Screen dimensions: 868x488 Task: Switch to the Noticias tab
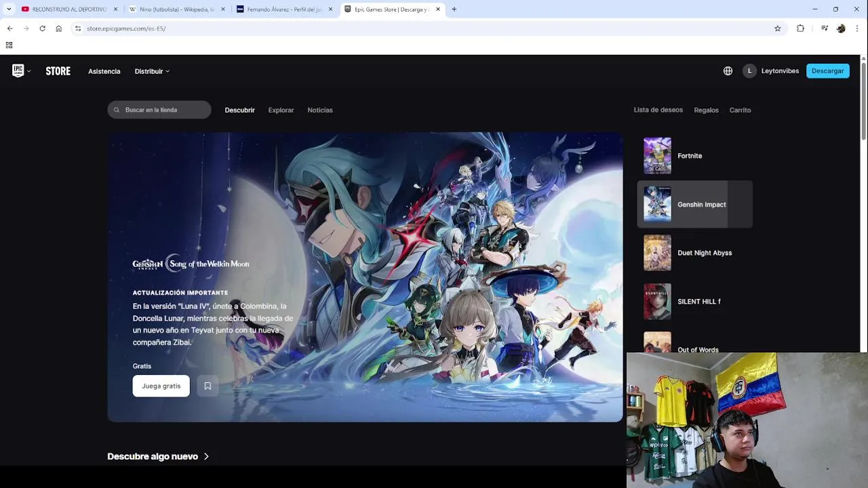pos(320,110)
